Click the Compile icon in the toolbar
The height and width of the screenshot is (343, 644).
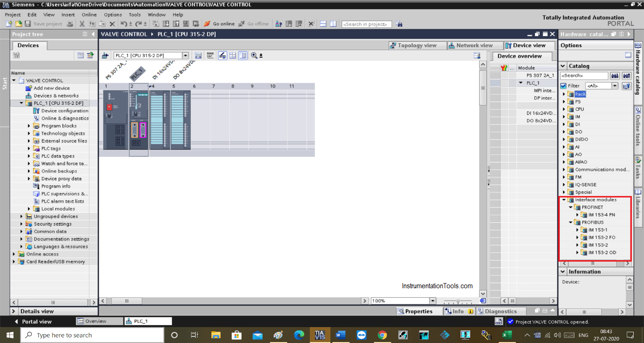pyautogui.click(x=155, y=23)
